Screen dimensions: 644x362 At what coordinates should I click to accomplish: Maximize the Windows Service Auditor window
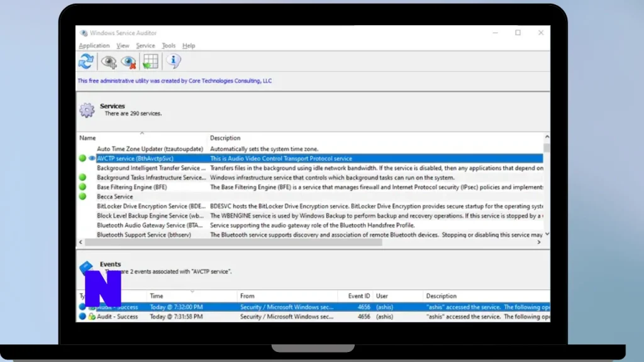[518, 33]
